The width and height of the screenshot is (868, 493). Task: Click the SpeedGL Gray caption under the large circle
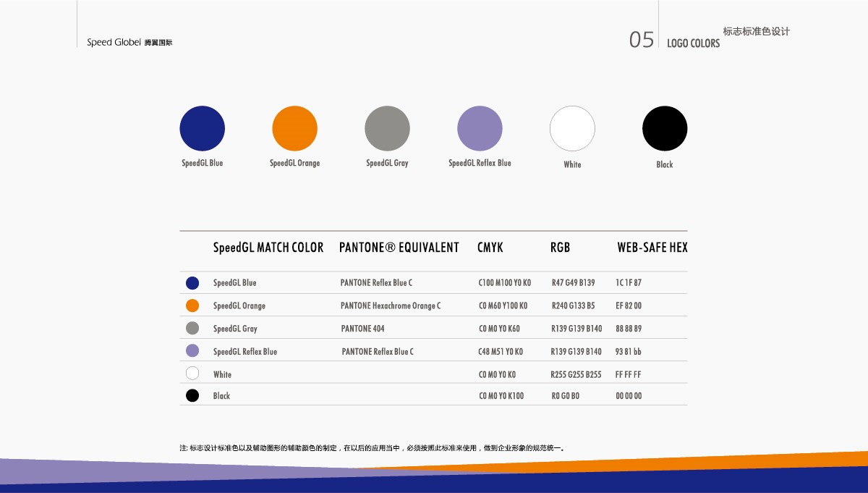click(388, 164)
